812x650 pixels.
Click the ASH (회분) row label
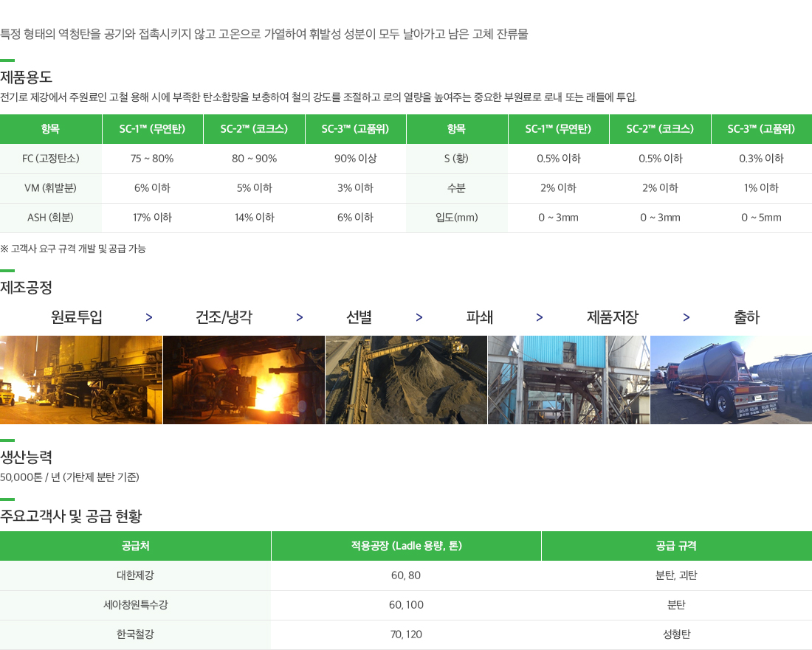coord(51,218)
